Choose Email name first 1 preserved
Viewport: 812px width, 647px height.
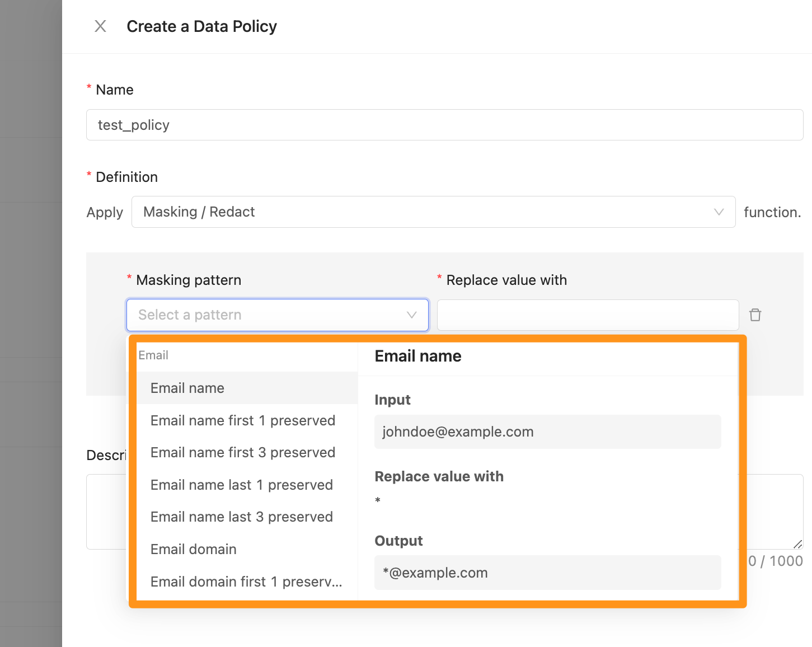[x=247, y=420]
